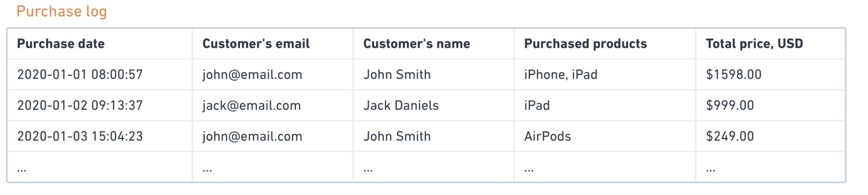Select john@email.com in the AirPods row
The height and width of the screenshot is (195, 868).
click(x=252, y=136)
